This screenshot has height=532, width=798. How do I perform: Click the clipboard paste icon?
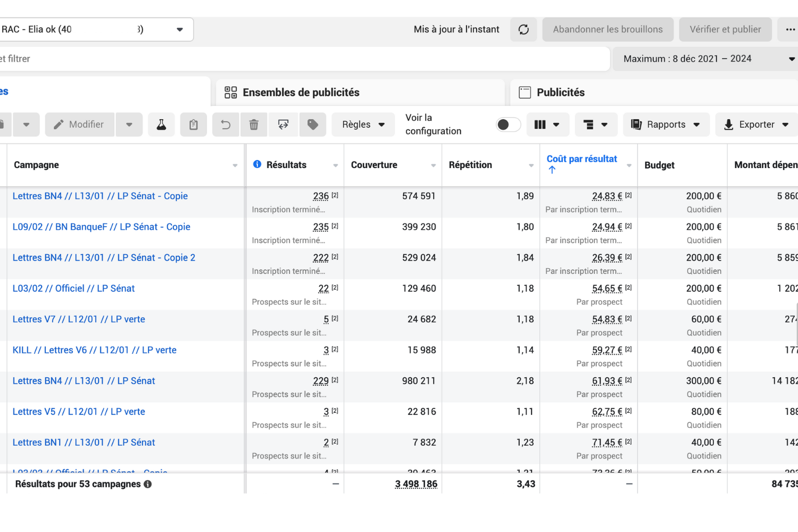click(194, 124)
